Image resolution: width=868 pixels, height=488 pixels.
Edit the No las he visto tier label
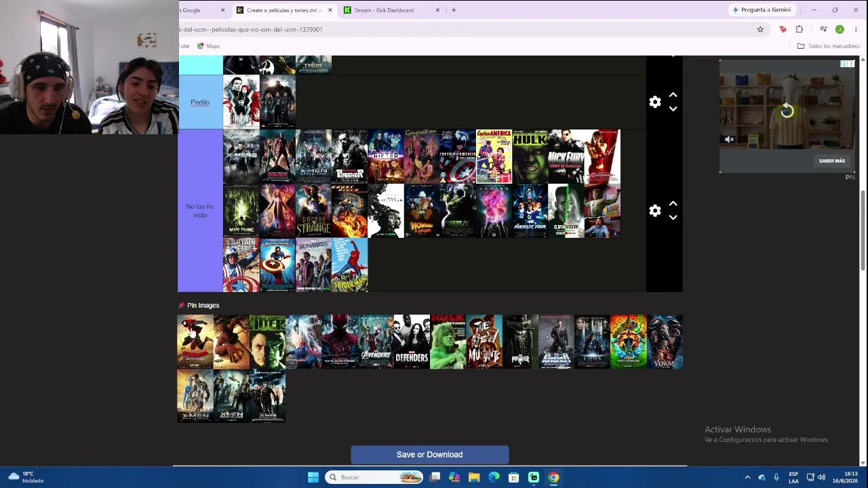coord(200,211)
